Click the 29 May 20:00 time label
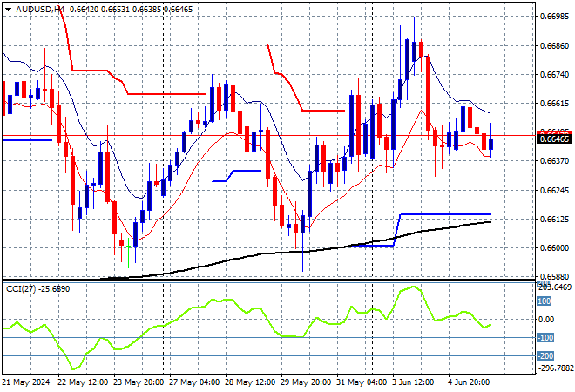 coord(306,382)
